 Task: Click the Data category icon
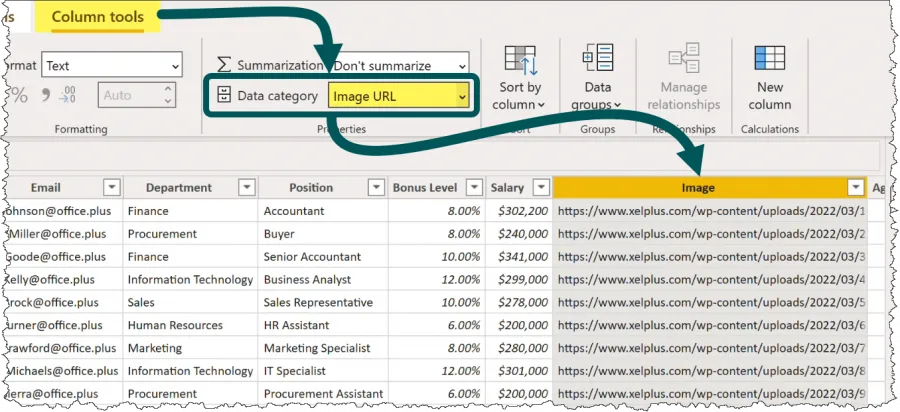pyautogui.click(x=222, y=96)
